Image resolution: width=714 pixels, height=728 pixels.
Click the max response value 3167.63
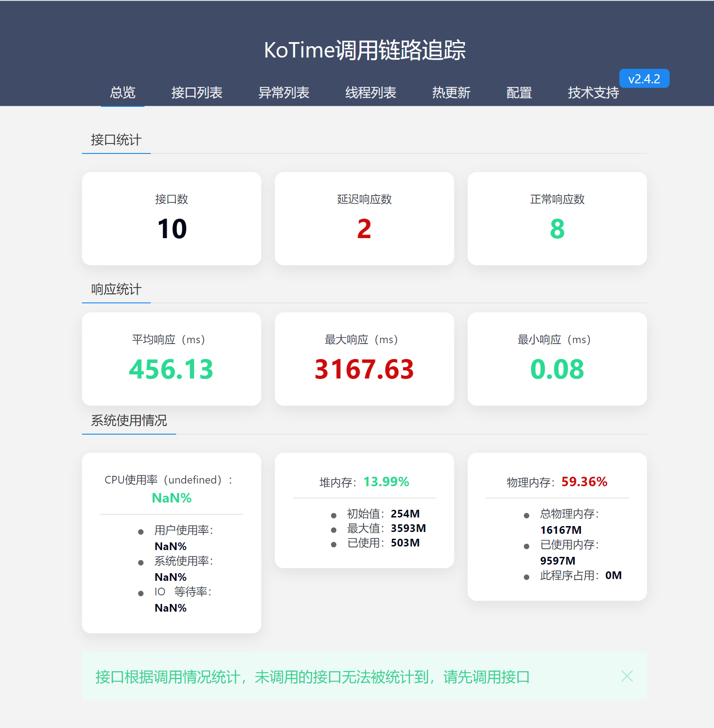364,369
